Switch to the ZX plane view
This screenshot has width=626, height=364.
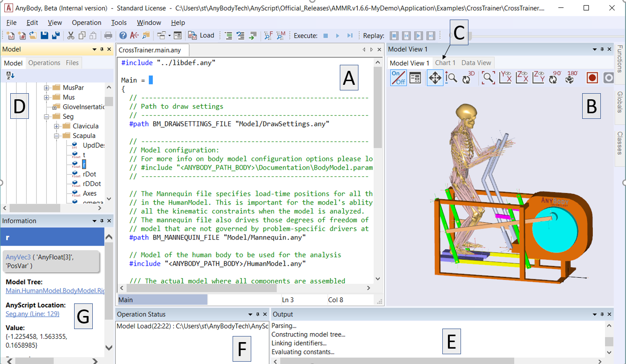[522, 78]
